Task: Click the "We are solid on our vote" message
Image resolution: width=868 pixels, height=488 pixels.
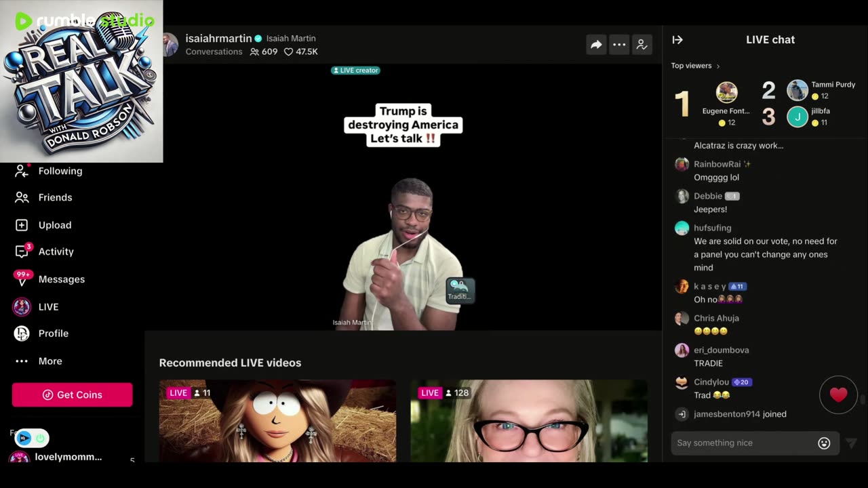Action: [766, 254]
